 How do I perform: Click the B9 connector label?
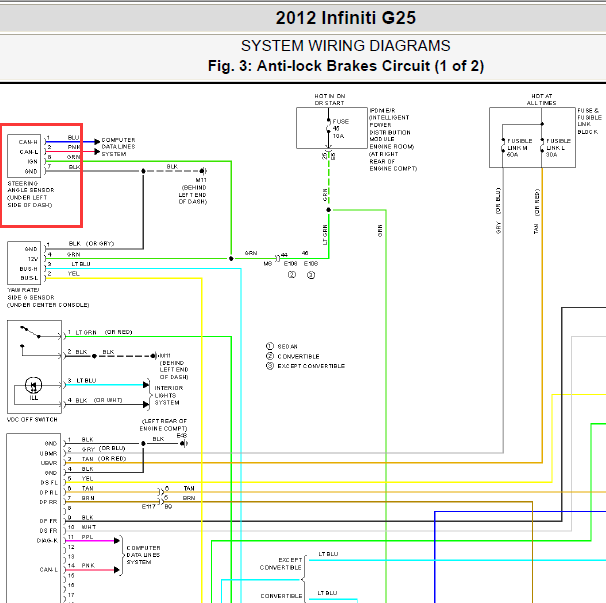pos(168,506)
